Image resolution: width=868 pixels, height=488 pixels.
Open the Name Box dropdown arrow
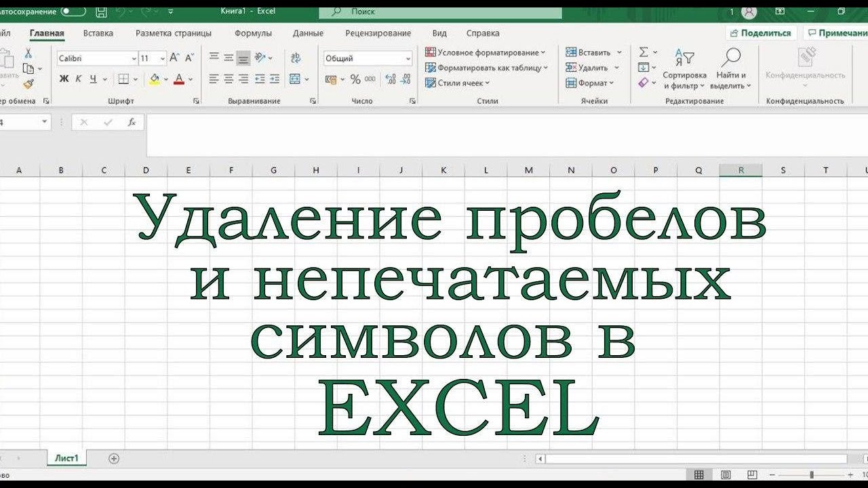[45, 122]
